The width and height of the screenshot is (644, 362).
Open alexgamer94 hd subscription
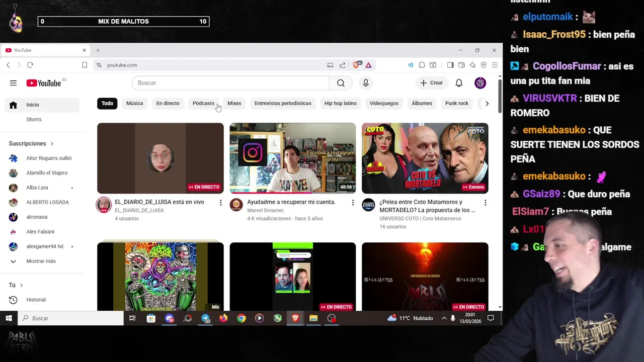pos(42,246)
